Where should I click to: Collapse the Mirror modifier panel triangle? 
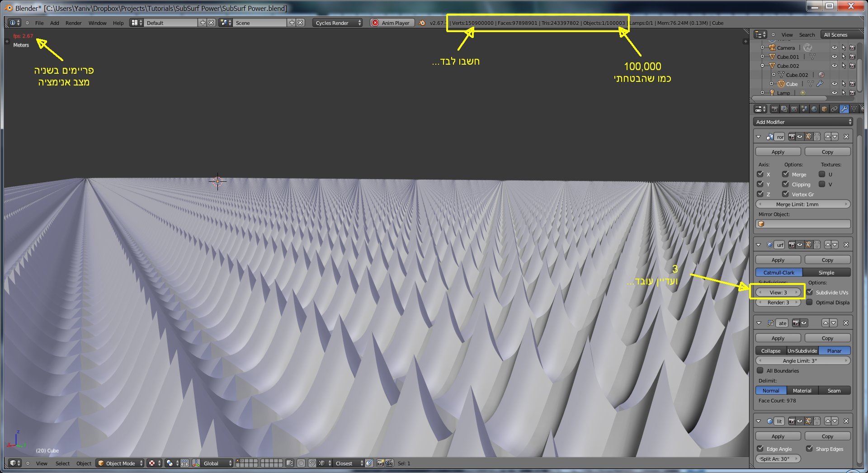[759, 137]
